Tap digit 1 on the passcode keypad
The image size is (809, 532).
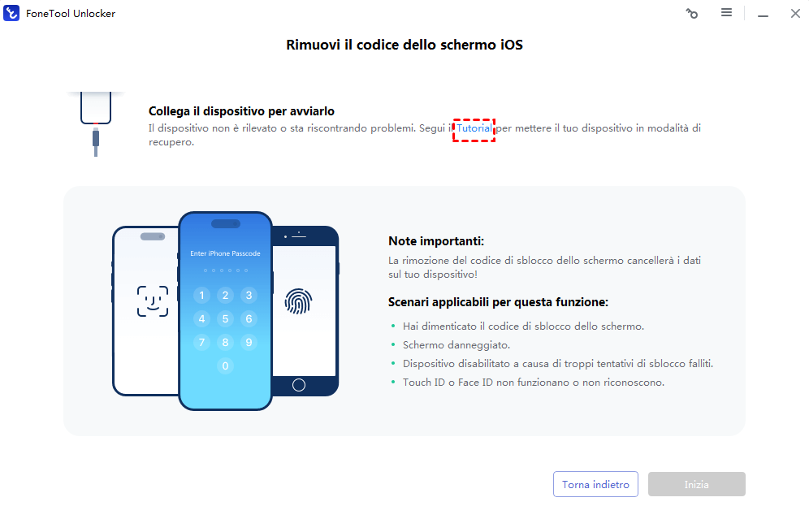coord(201,295)
